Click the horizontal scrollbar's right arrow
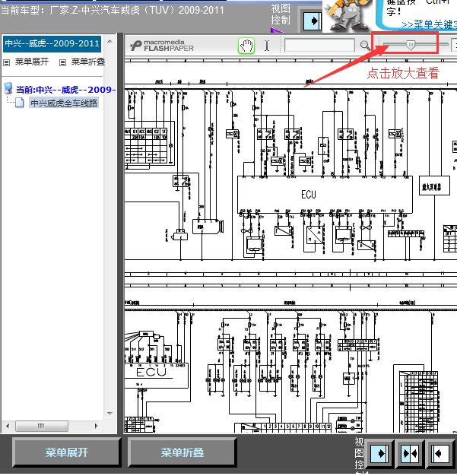This screenshot has width=457, height=476. click(x=97, y=426)
